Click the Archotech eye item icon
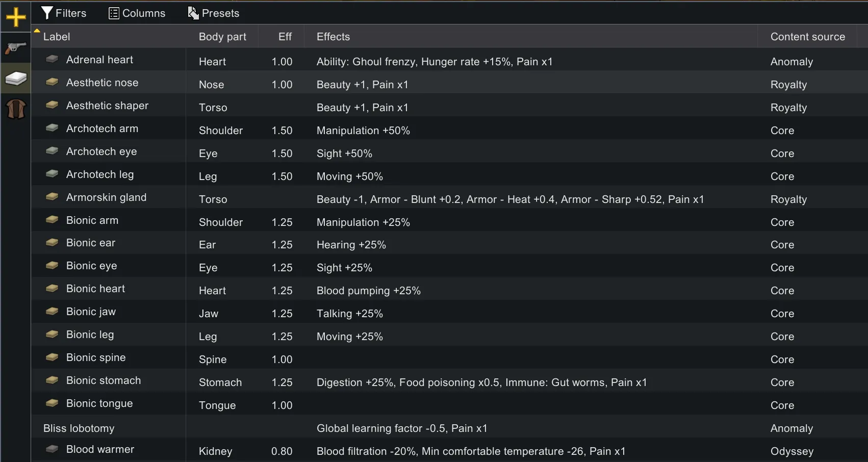 click(x=52, y=151)
